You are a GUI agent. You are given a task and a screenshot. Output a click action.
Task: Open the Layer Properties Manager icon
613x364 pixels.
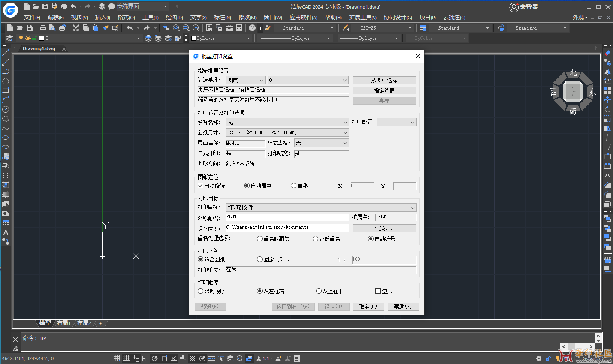10,38
